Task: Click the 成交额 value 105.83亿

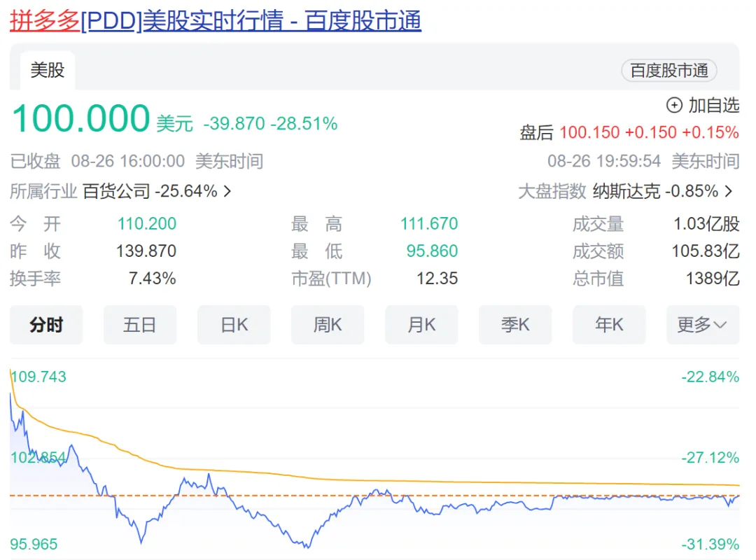Action: pos(706,251)
